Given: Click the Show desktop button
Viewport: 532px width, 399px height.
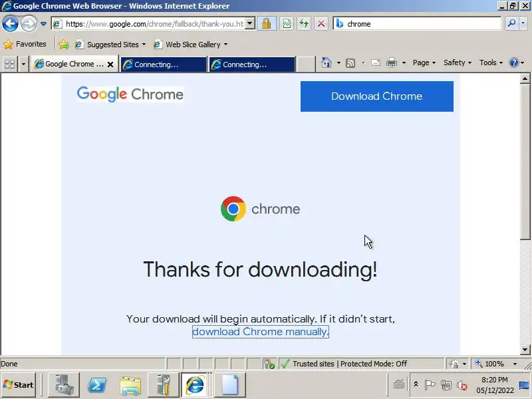Looking at the screenshot, I should [525, 385].
